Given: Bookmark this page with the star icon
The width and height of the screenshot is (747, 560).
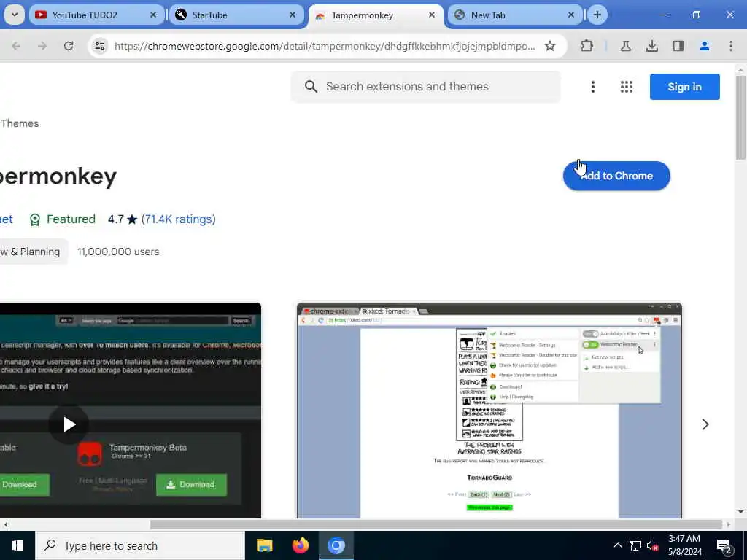Looking at the screenshot, I should [550, 46].
